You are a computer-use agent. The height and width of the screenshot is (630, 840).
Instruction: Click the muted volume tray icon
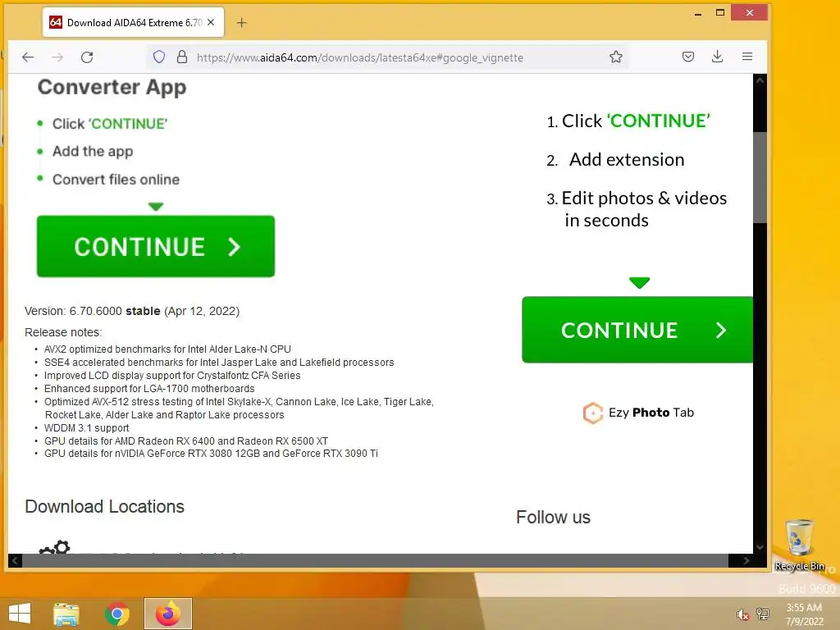coord(742,614)
